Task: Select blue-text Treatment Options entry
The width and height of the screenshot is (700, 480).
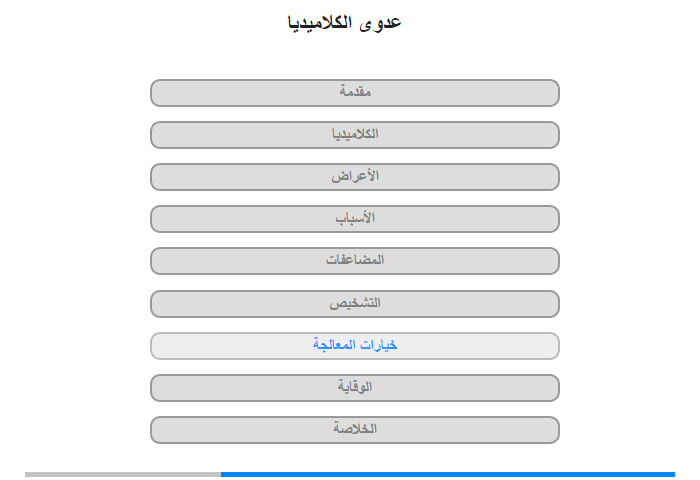Action: [354, 346]
